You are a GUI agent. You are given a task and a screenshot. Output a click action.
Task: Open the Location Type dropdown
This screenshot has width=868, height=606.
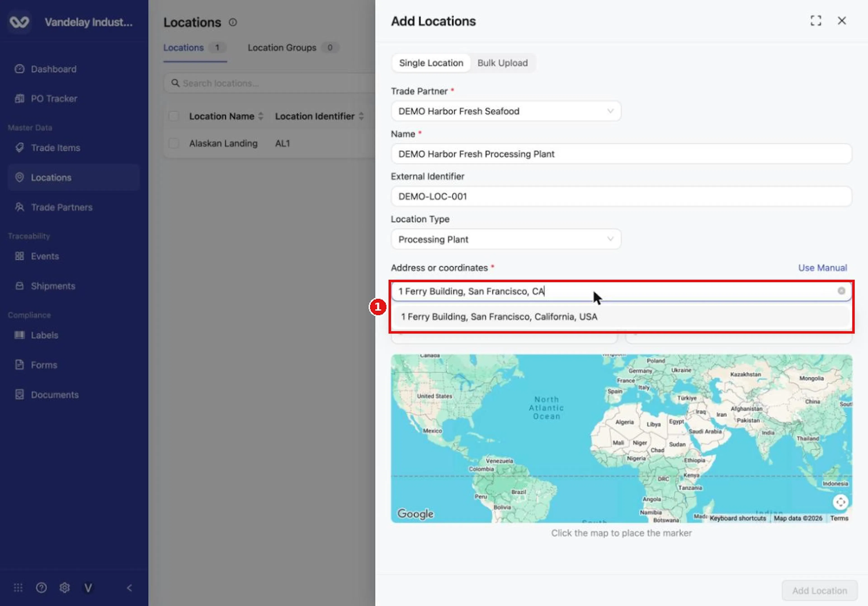pos(506,239)
